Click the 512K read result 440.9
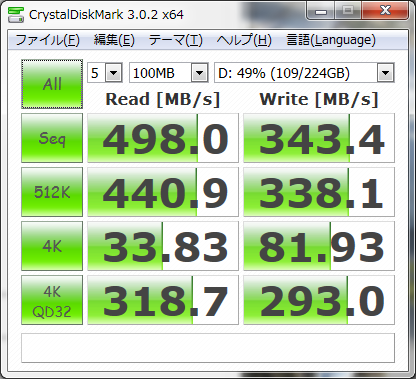 163,192
